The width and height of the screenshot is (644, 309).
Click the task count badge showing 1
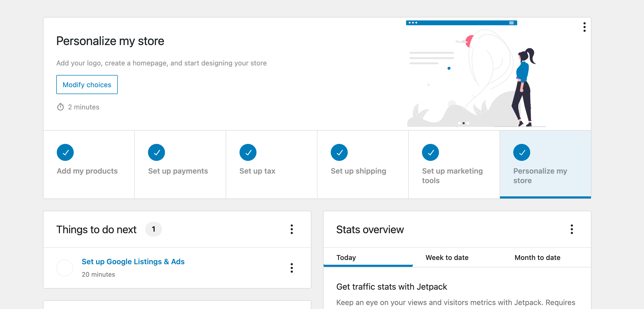[x=154, y=229]
